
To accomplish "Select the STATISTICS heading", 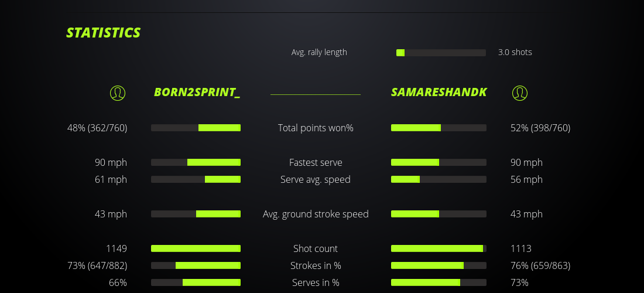I will tap(104, 33).
